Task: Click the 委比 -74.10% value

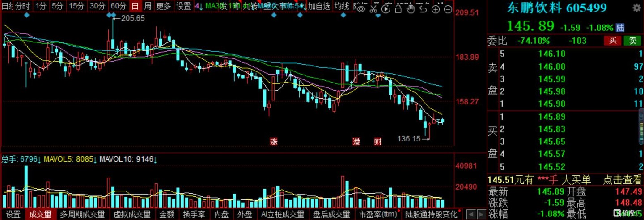Action: [533, 41]
